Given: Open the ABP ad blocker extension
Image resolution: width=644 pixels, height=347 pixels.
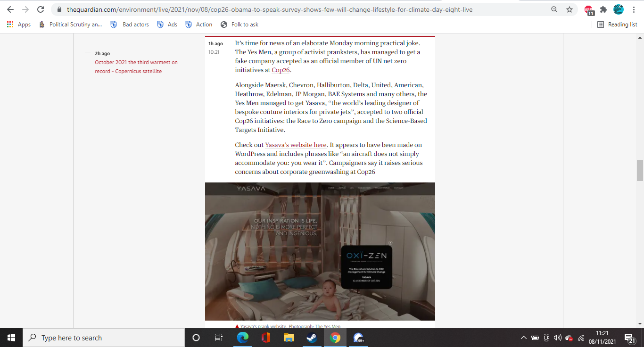Looking at the screenshot, I should [589, 10].
